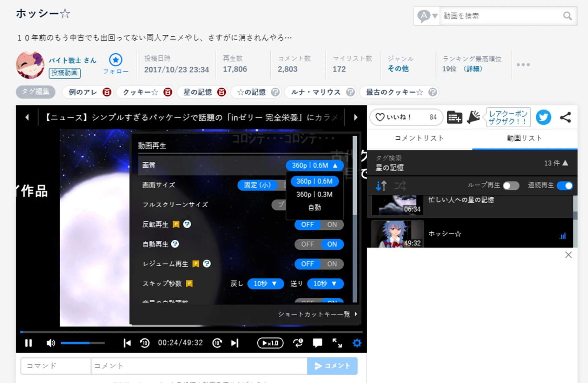The image size is (588, 383).
Task: Close settings via blue gear icon
Action: 357,343
